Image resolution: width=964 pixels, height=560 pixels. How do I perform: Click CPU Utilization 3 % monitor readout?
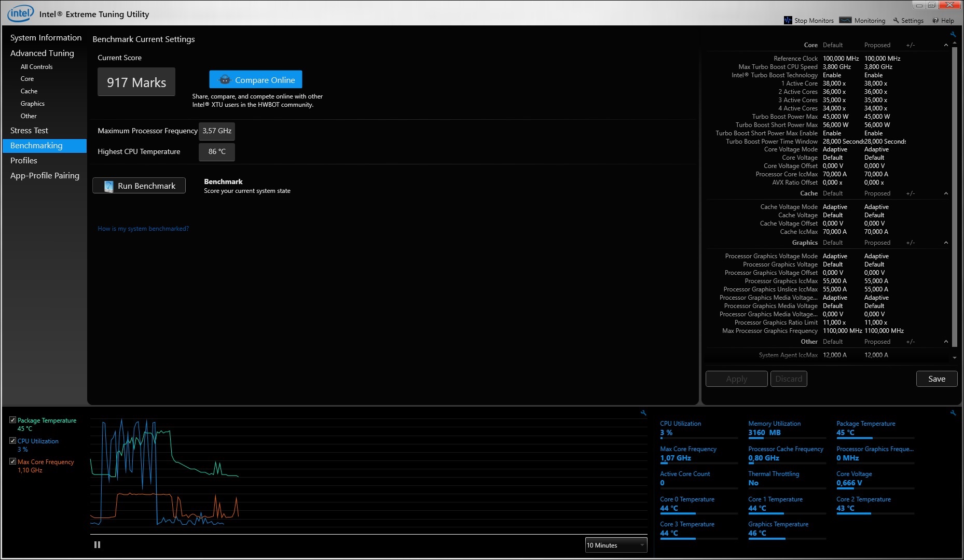pyautogui.click(x=698, y=428)
